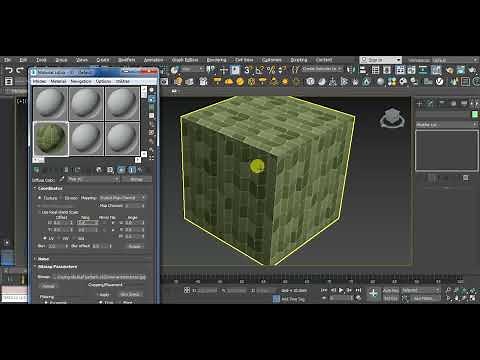Open the Animation menu
Screen dimensions: 480x360
click(x=153, y=60)
